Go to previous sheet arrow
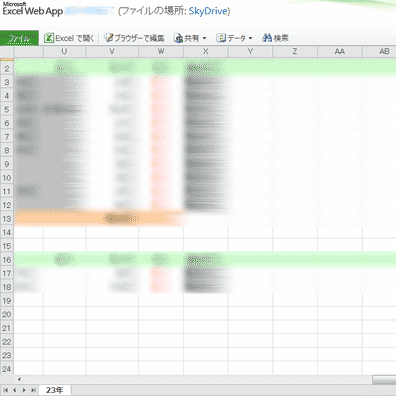 pos(15,390)
